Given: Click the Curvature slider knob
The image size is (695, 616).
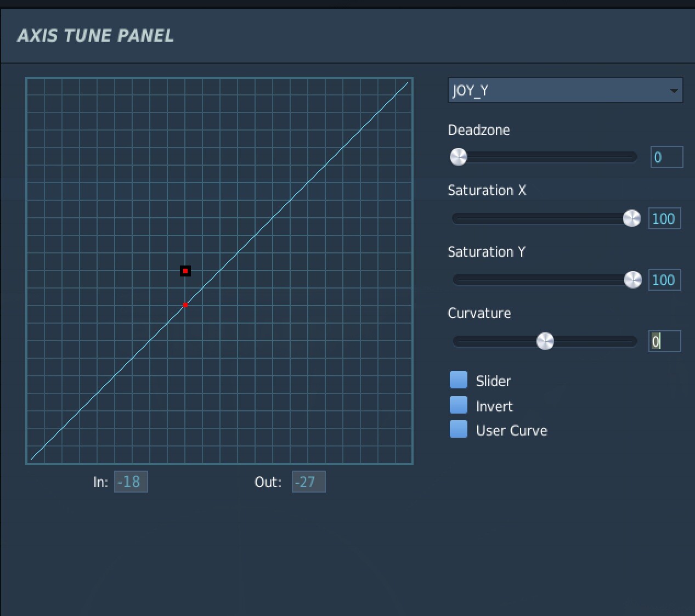Looking at the screenshot, I should tap(545, 341).
